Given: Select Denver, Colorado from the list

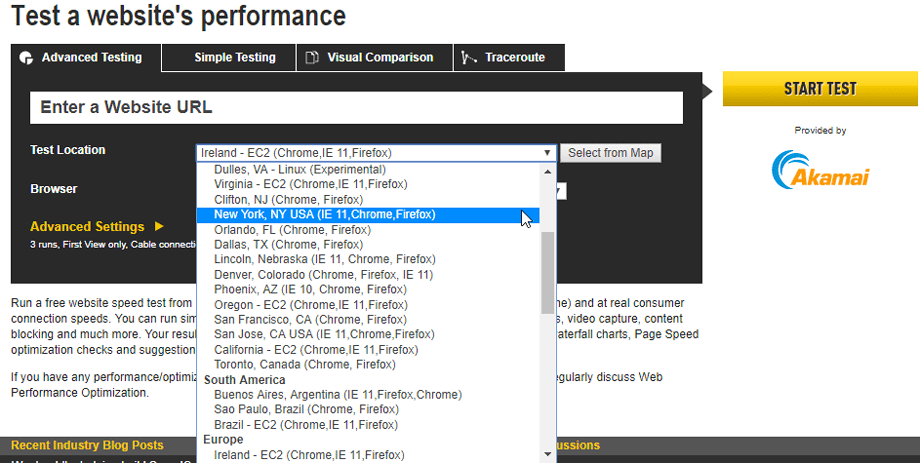Looking at the screenshot, I should pyautogui.click(x=323, y=274).
